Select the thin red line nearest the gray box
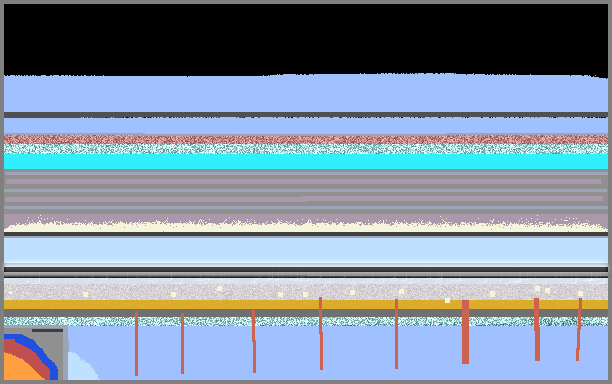 coord(136,343)
